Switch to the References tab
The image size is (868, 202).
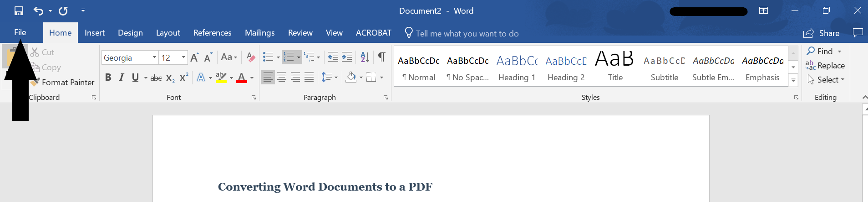click(x=212, y=33)
